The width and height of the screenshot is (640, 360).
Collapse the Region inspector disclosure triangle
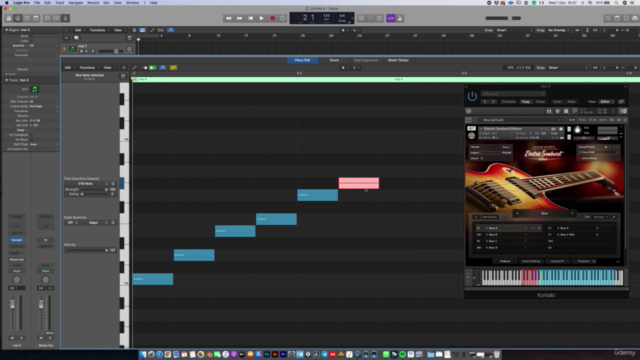click(x=7, y=30)
